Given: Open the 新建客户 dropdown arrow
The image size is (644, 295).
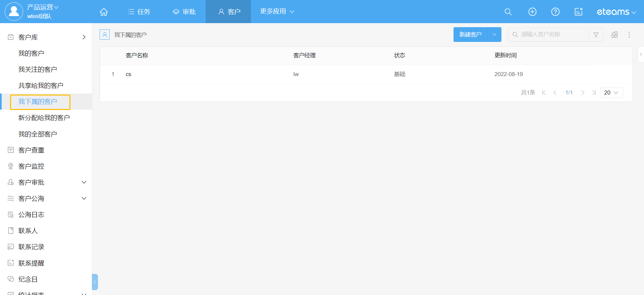Looking at the screenshot, I should (494, 35).
